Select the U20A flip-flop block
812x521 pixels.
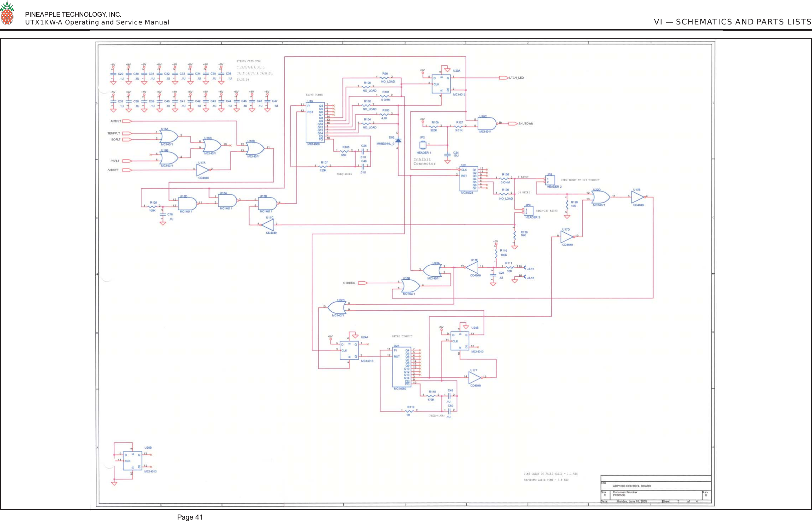point(441,84)
